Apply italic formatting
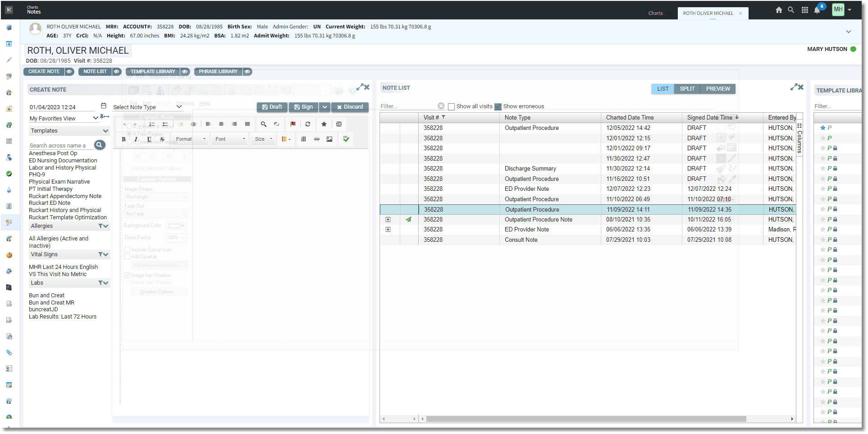The height and width of the screenshot is (434, 868). click(136, 139)
